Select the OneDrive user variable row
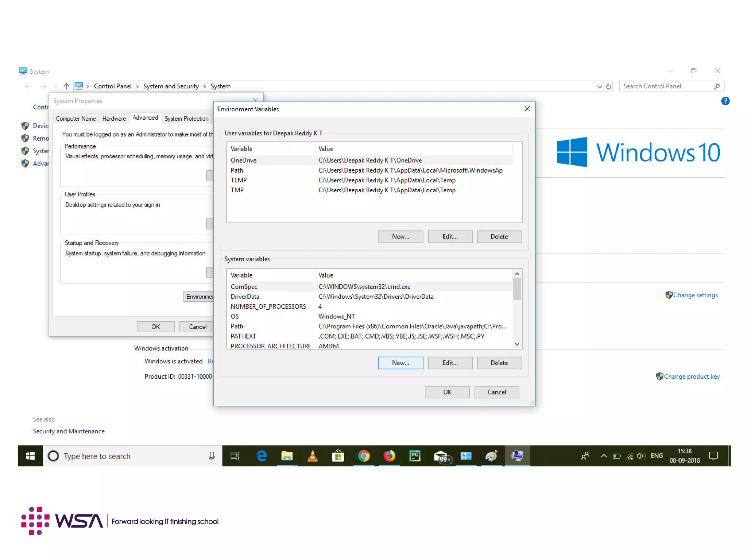747x560 pixels. click(370, 160)
